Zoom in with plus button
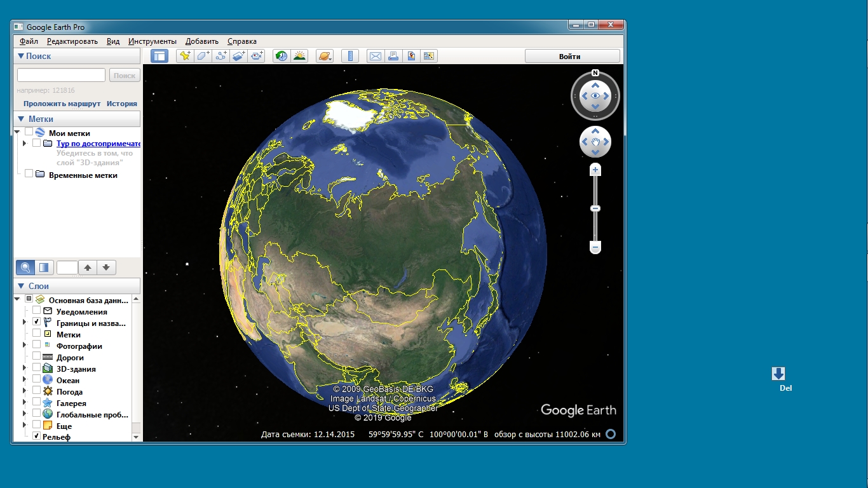This screenshot has height=488, width=868. [595, 170]
